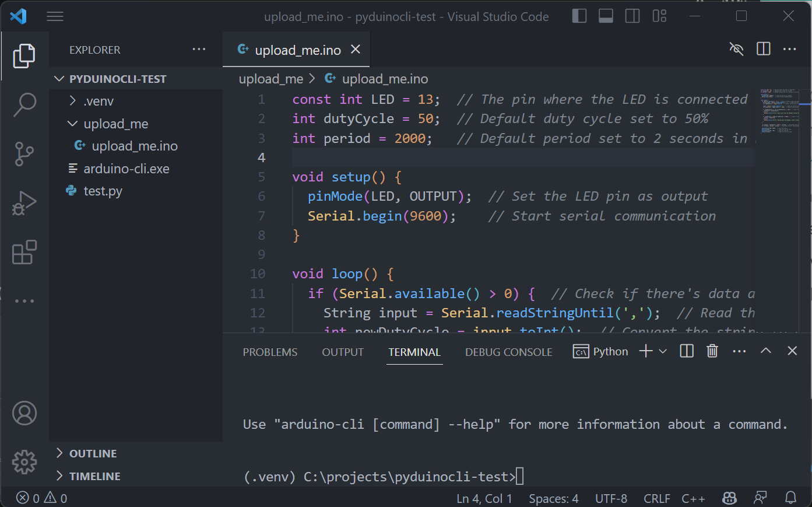Split the terminal
This screenshot has height=507, width=812.
click(687, 351)
